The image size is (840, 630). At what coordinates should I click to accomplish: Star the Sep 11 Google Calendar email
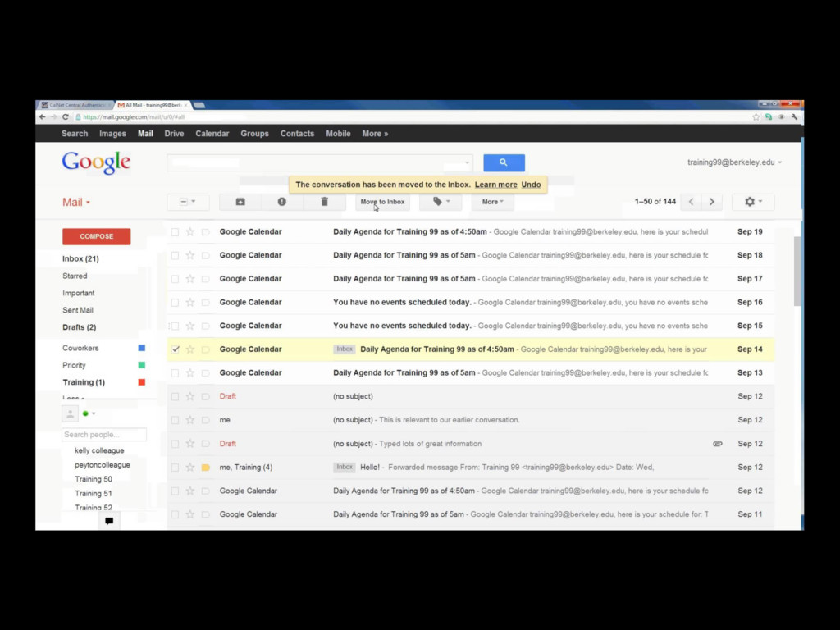[189, 514]
